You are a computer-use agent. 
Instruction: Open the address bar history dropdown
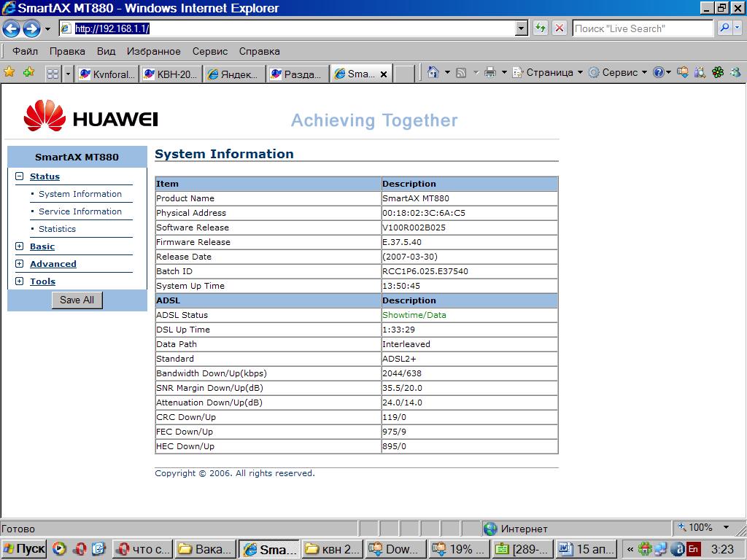click(x=522, y=28)
